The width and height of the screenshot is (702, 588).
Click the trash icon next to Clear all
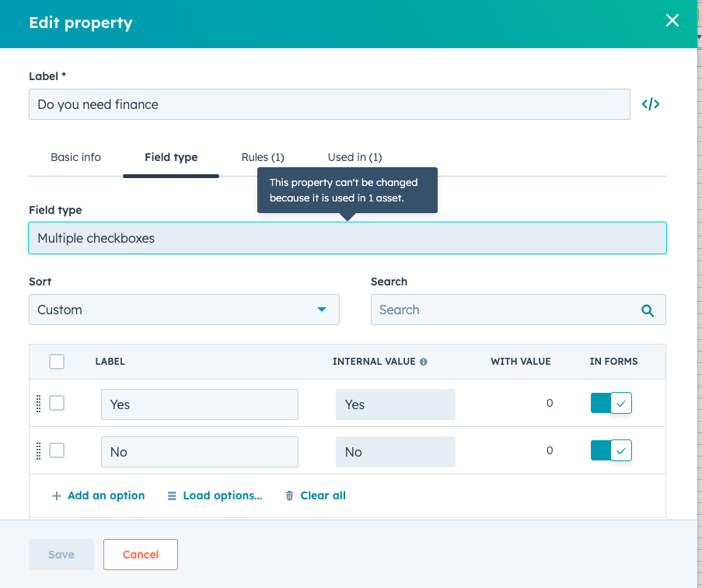coord(288,495)
